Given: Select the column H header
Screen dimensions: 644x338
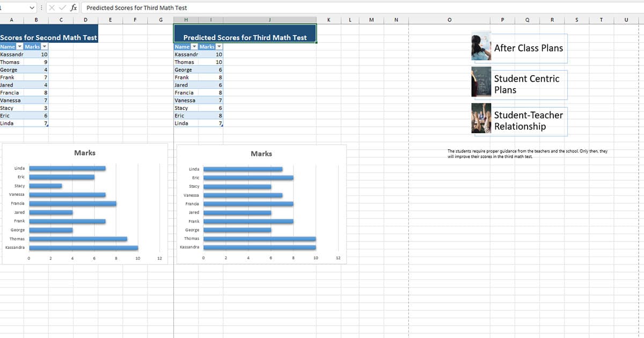Looking at the screenshot, I should tap(185, 19).
